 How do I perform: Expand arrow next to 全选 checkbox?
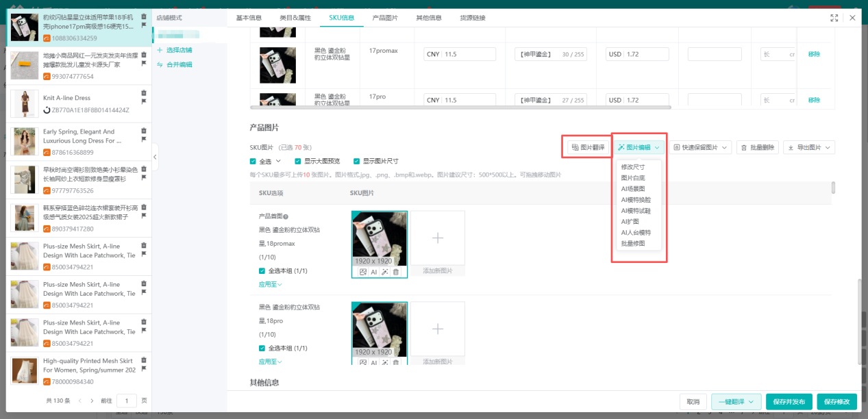click(278, 162)
